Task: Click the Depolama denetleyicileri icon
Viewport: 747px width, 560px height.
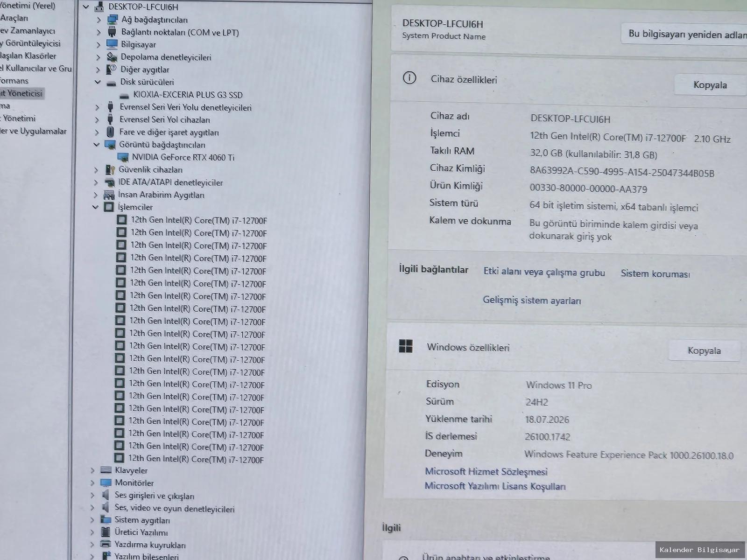Action: click(x=112, y=57)
